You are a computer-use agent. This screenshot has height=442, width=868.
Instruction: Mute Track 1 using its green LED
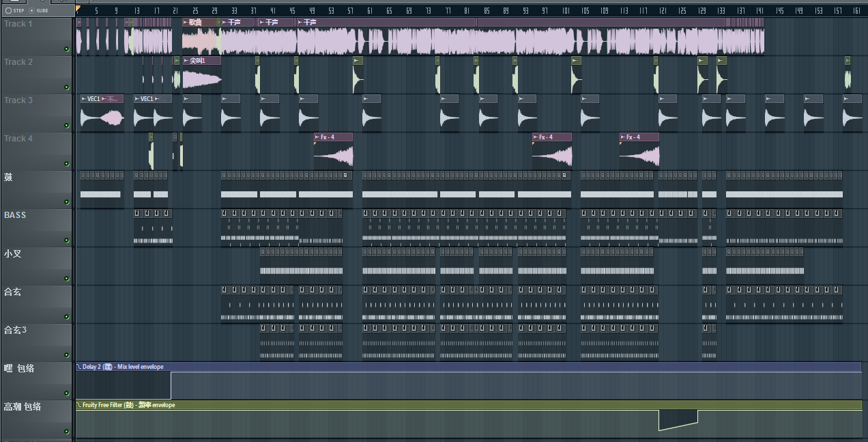[66, 49]
